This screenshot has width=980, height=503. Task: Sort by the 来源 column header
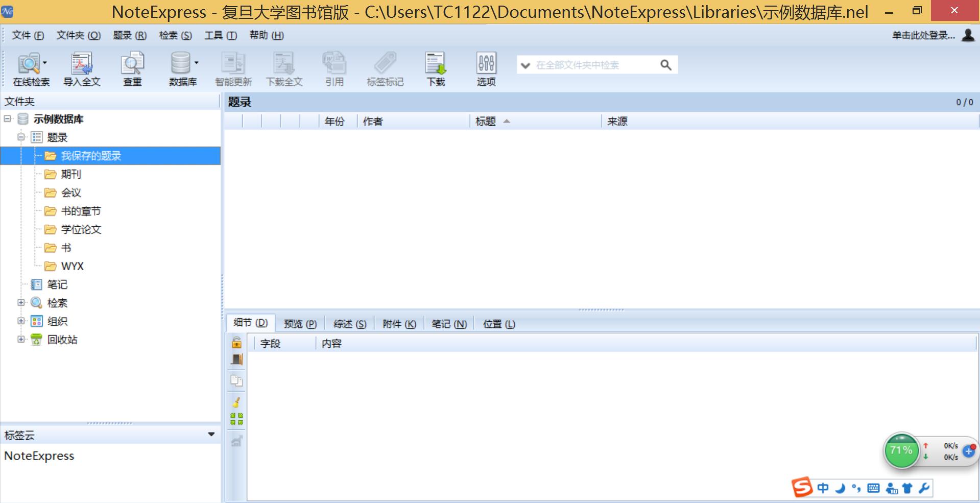(x=790, y=121)
